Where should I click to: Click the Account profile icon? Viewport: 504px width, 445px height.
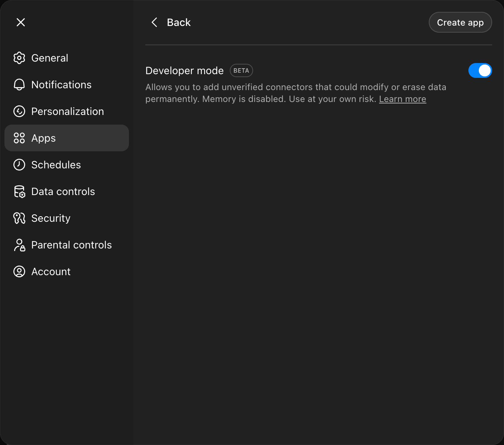(x=19, y=271)
